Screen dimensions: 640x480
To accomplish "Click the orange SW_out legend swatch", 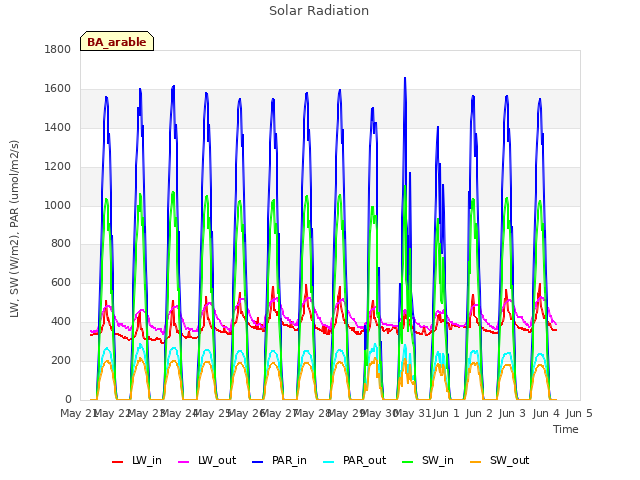I will [x=476, y=462].
